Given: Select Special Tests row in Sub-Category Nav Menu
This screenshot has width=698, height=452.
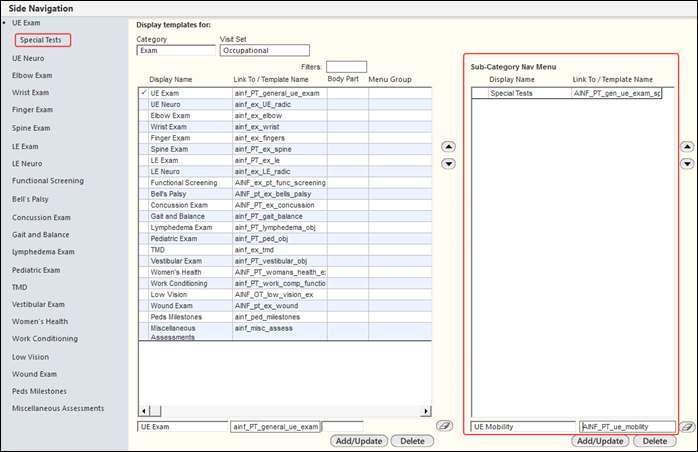Looking at the screenshot, I should point(567,93).
